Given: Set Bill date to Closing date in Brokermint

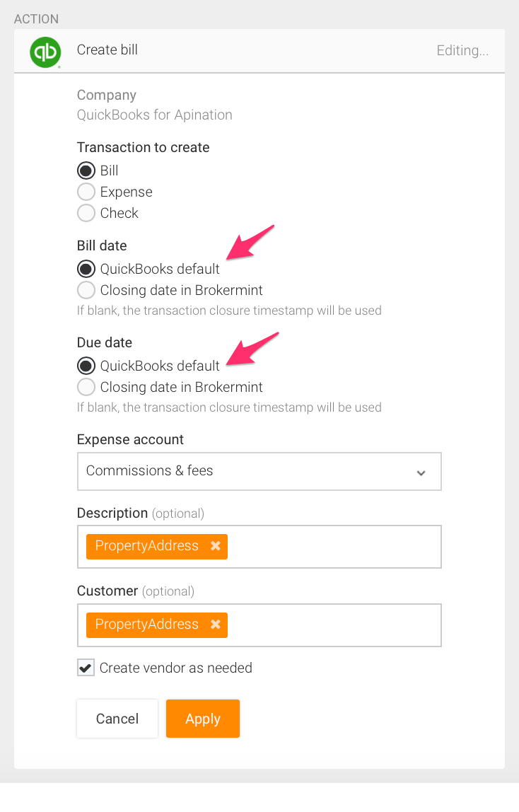Looking at the screenshot, I should [x=86, y=290].
